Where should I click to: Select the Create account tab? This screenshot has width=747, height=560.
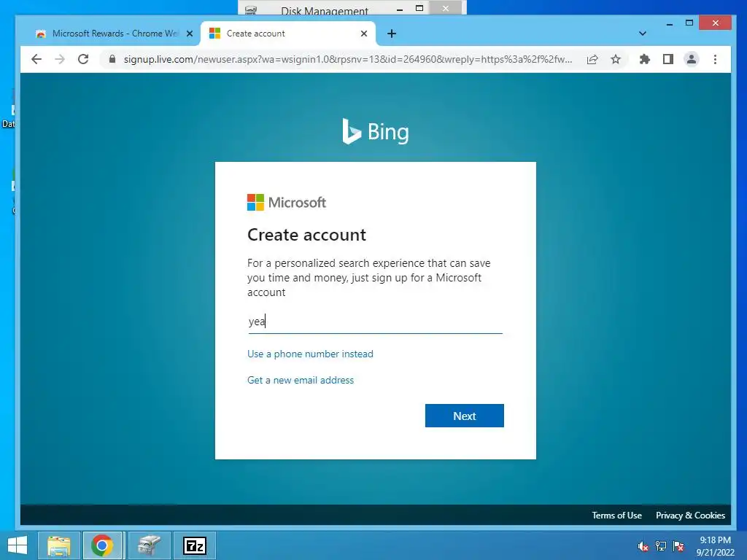pyautogui.click(x=288, y=34)
